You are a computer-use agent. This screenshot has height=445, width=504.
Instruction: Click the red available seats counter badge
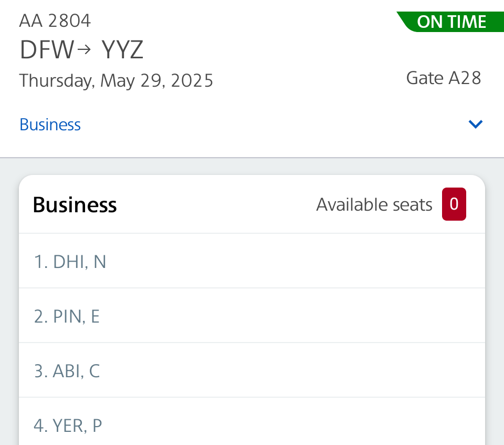click(454, 204)
